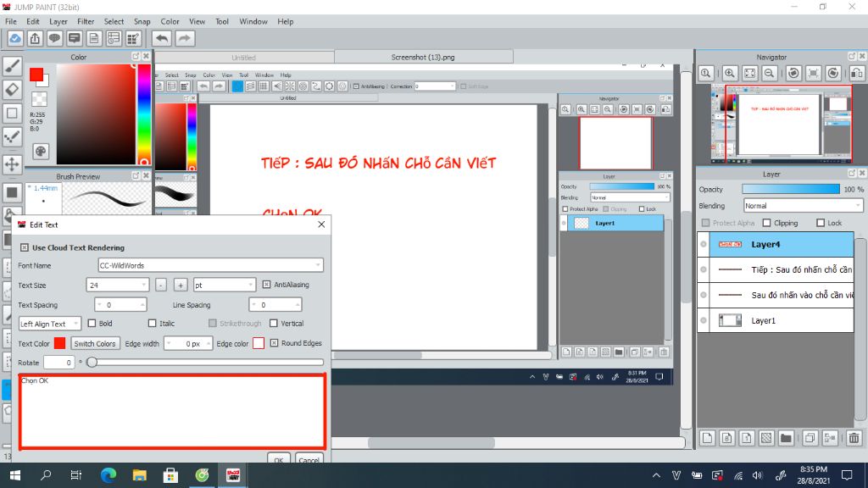Viewport: 868px width, 488px height.
Task: Select the Move tool
Action: click(12, 164)
